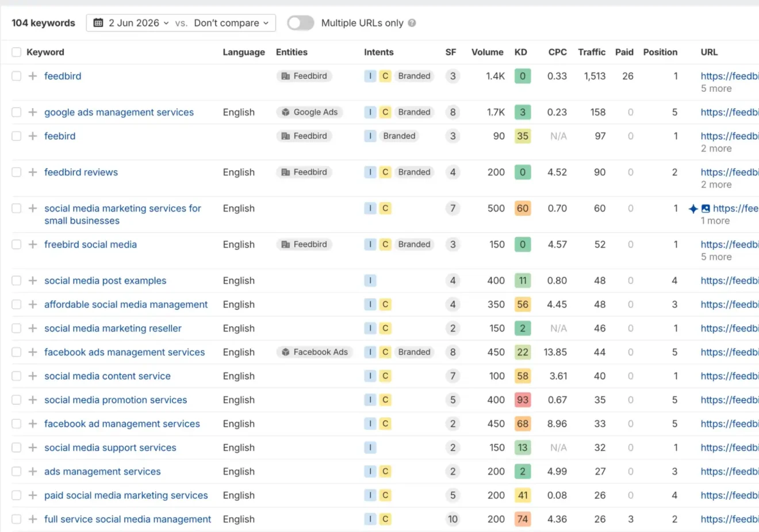Check the box for the feedbird row

16,76
